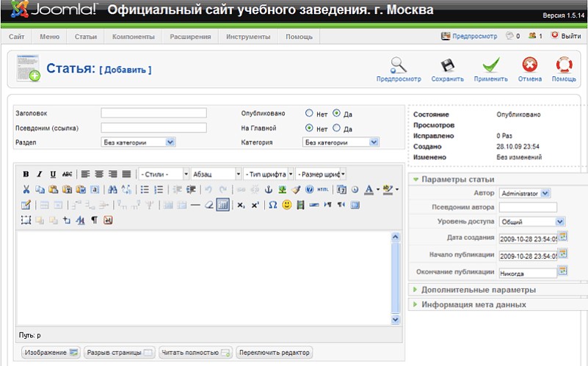Image resolution: width=588 pixels, height=366 pixels.
Task: Toggle bold formatting in the editor
Action: coord(26,174)
